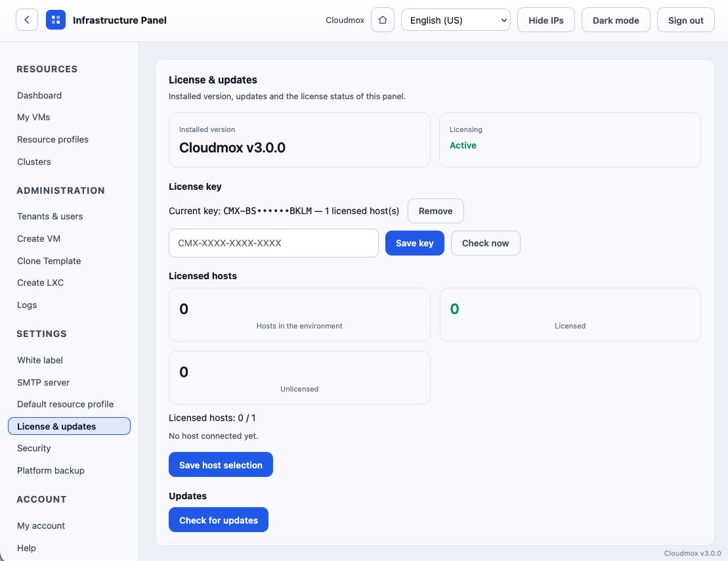Image resolution: width=728 pixels, height=561 pixels.
Task: Click the Current key CMX-BS text
Action: point(284,211)
